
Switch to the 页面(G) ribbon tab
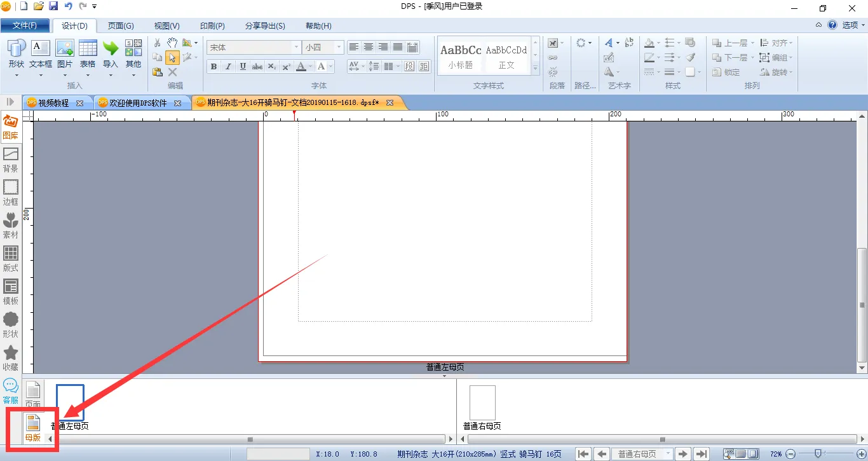click(x=121, y=26)
